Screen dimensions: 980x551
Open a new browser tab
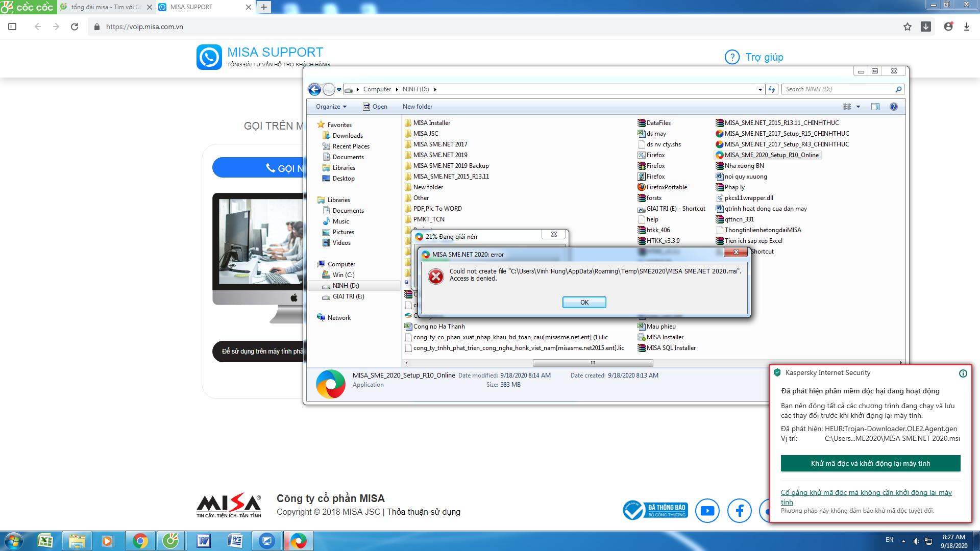tap(264, 7)
